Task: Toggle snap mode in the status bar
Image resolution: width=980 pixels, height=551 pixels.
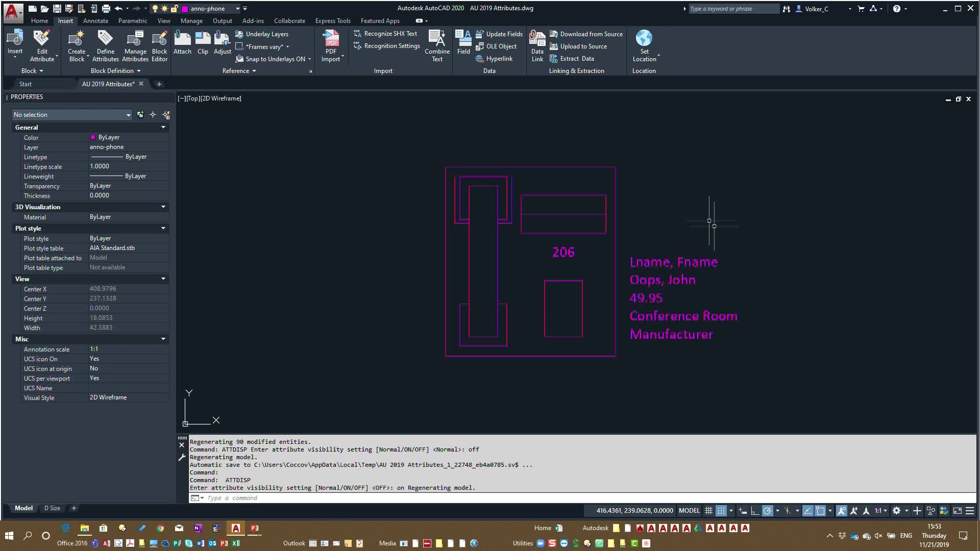Action: tap(721, 511)
